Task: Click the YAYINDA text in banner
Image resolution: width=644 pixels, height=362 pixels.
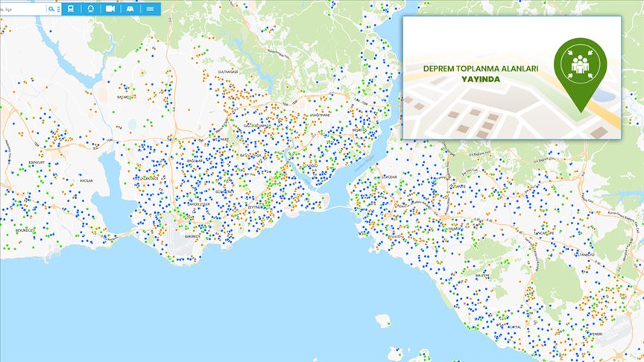Action: (x=481, y=80)
